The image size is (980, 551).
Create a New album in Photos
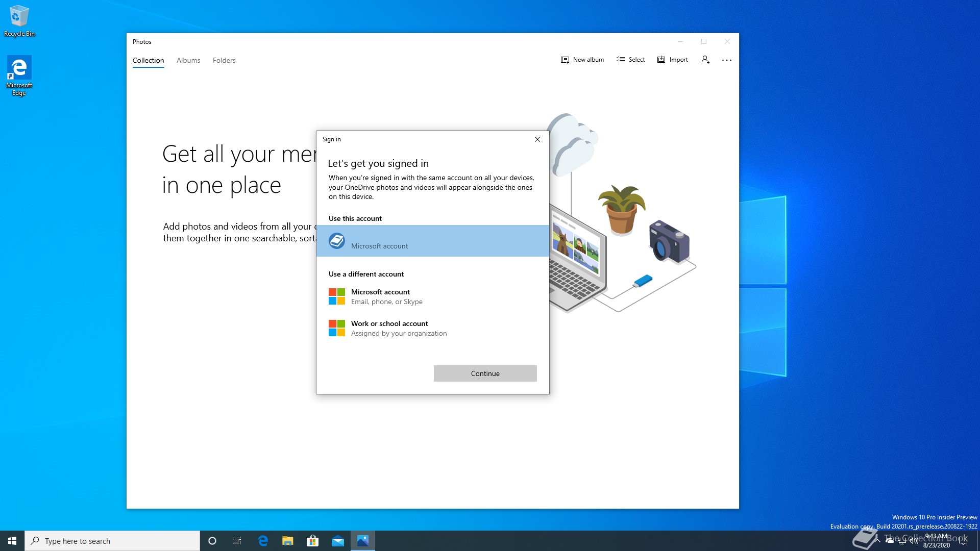pyautogui.click(x=582, y=60)
